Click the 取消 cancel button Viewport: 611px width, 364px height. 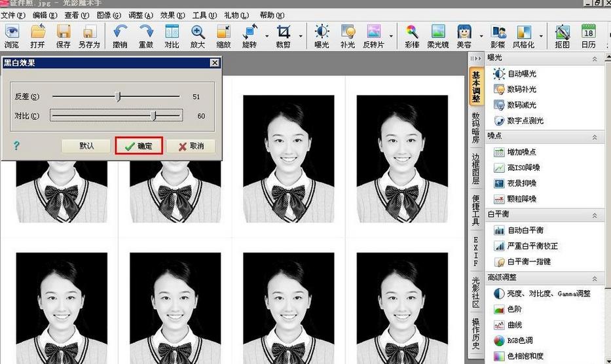(191, 146)
